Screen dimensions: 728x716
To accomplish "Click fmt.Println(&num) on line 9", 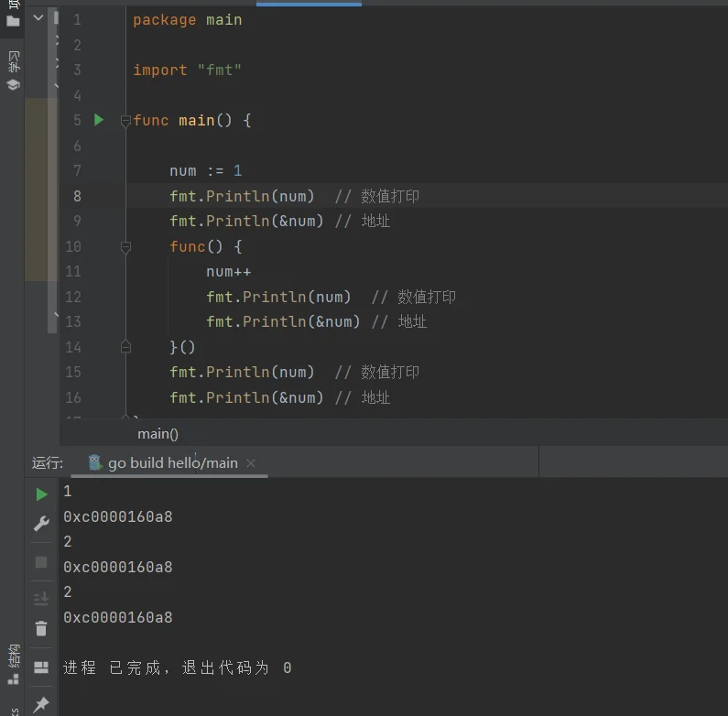I will (246, 221).
